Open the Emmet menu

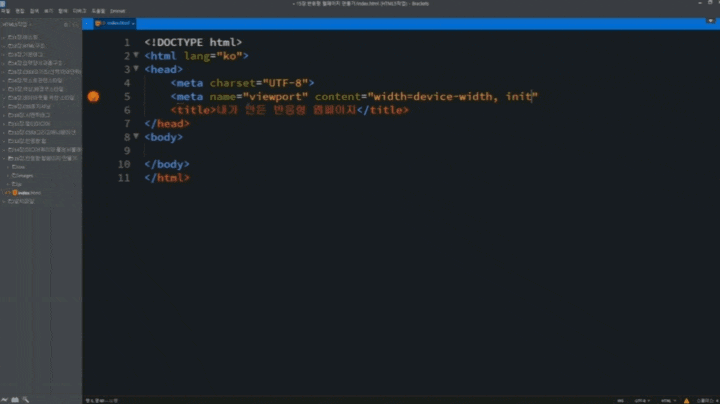click(118, 11)
